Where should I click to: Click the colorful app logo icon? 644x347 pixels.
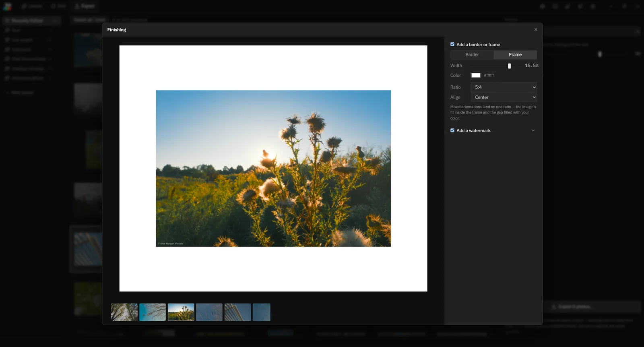(x=7, y=6)
